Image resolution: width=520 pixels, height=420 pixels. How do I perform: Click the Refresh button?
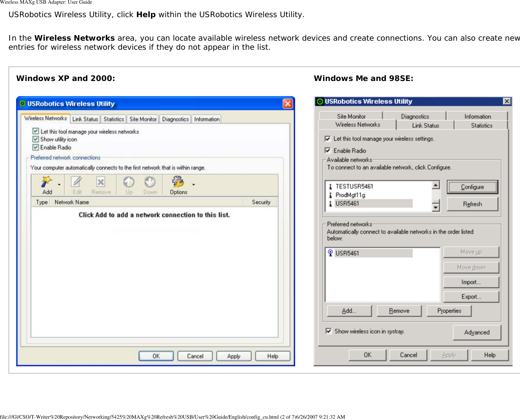click(x=472, y=204)
